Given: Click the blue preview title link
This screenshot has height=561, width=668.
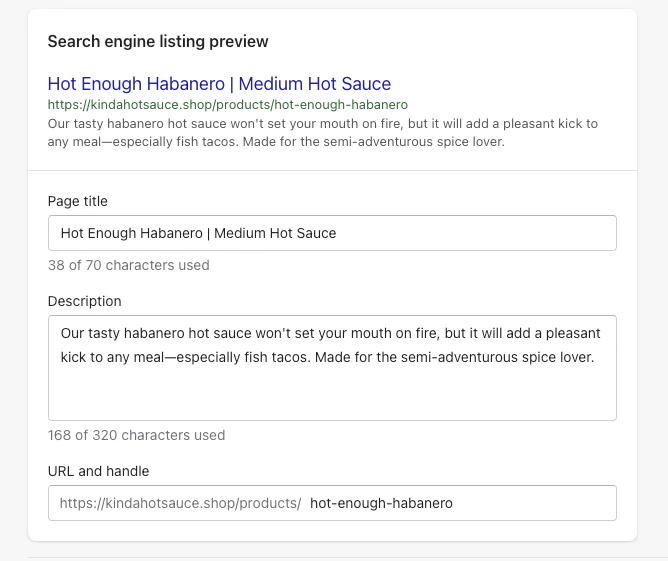Looking at the screenshot, I should click(219, 84).
